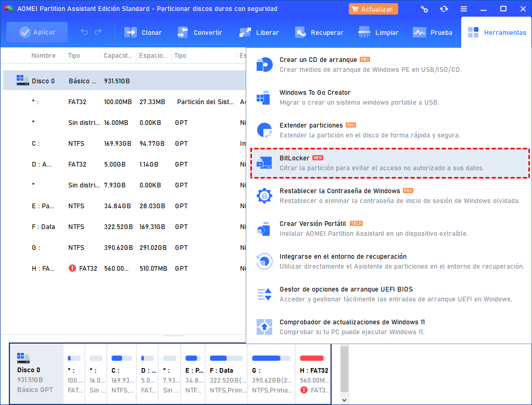This screenshot has height=405, width=532.
Task: Click the Capacid... column header
Action: pyautogui.click(x=118, y=56)
